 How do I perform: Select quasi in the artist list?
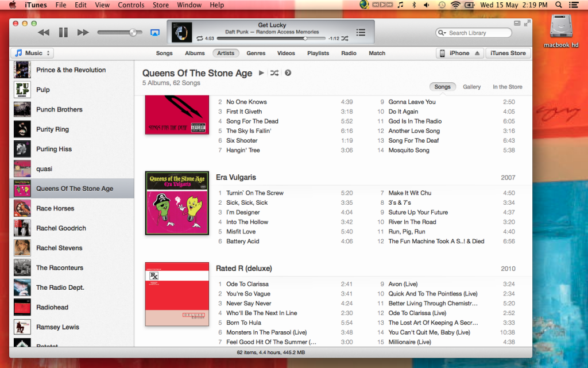(x=72, y=168)
